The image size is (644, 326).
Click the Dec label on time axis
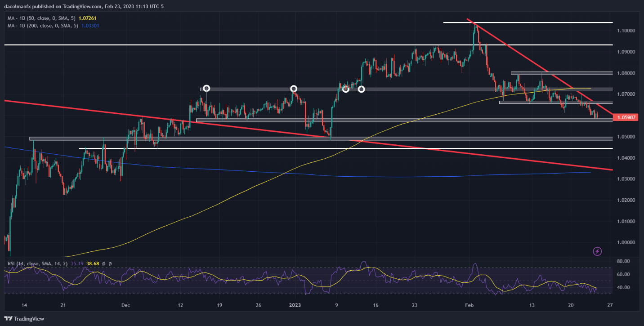coord(125,305)
